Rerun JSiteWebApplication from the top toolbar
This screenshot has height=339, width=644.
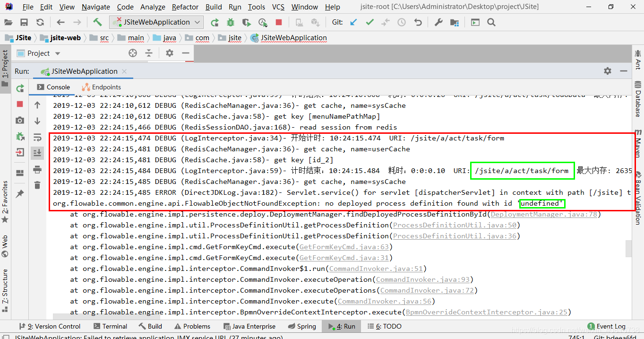(215, 22)
